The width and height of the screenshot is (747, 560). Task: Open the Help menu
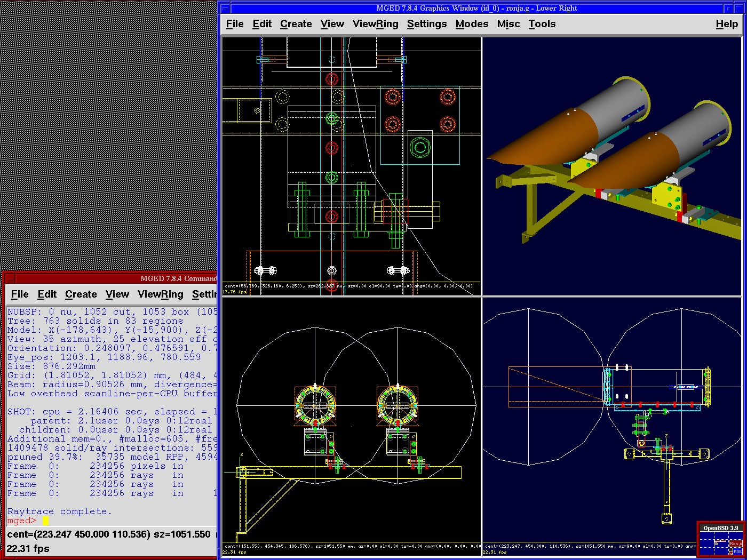coord(727,23)
